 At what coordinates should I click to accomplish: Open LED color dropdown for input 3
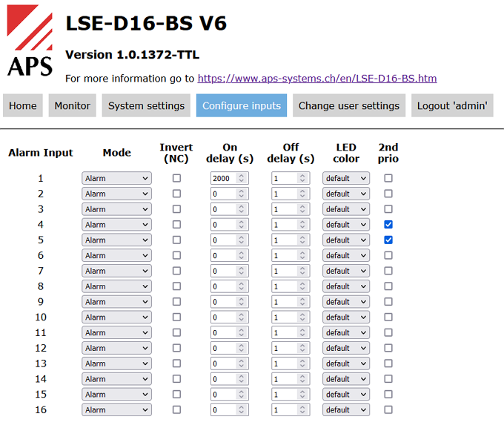(x=345, y=209)
